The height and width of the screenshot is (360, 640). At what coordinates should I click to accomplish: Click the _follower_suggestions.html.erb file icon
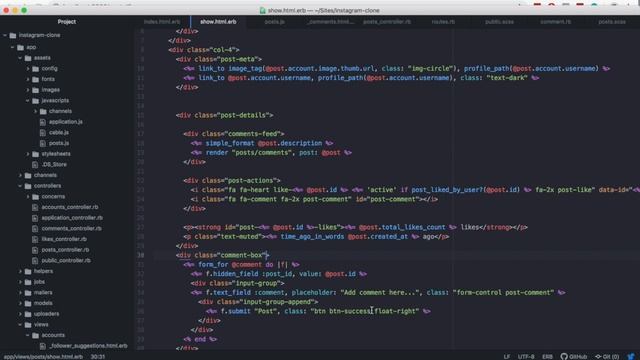pos(42,346)
